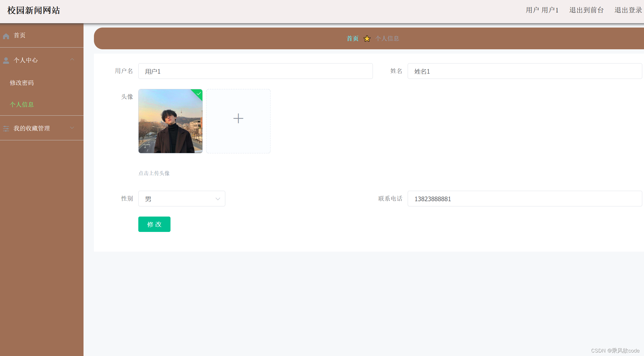644x356 pixels.
Task: Click the 校园新闻网站 site logo title
Action: coord(33,10)
